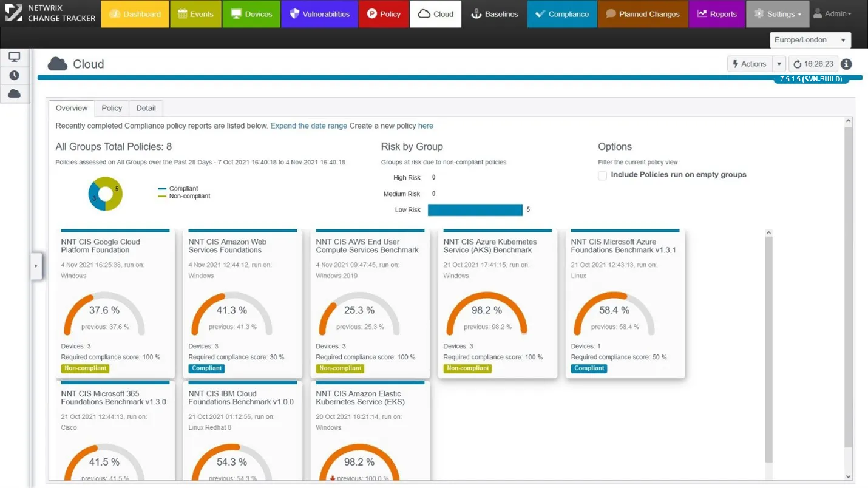Image resolution: width=868 pixels, height=488 pixels.
Task: Open the AWS End User Compute Services card
Action: pyautogui.click(x=370, y=304)
